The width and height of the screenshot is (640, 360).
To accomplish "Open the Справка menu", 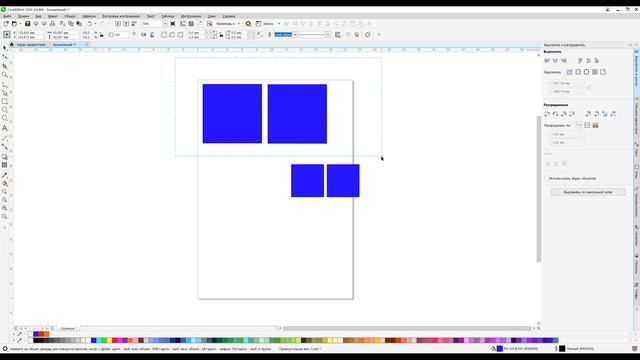I will [229, 16].
